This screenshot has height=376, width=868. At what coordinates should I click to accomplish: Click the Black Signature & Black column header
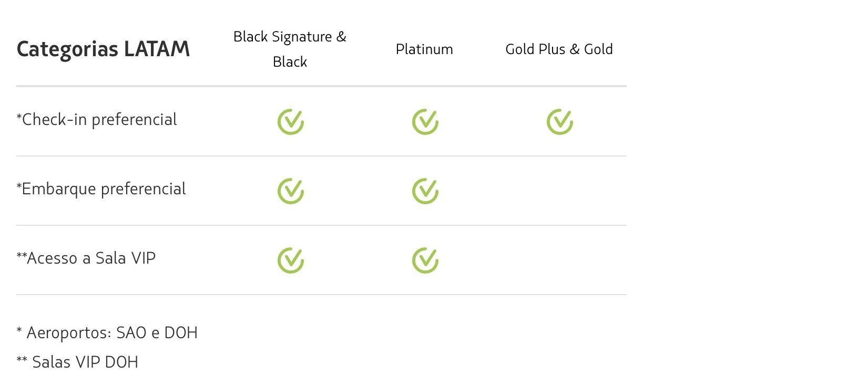click(x=290, y=49)
